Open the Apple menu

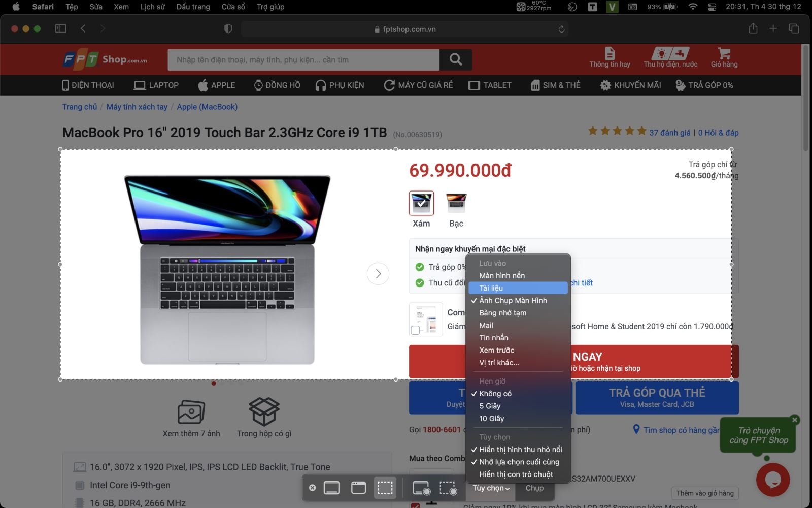[x=16, y=7]
